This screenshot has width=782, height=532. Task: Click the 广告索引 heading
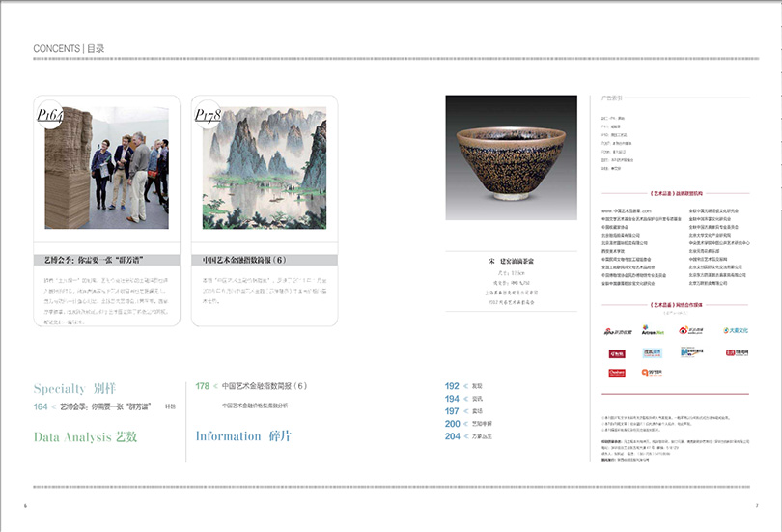point(612,98)
